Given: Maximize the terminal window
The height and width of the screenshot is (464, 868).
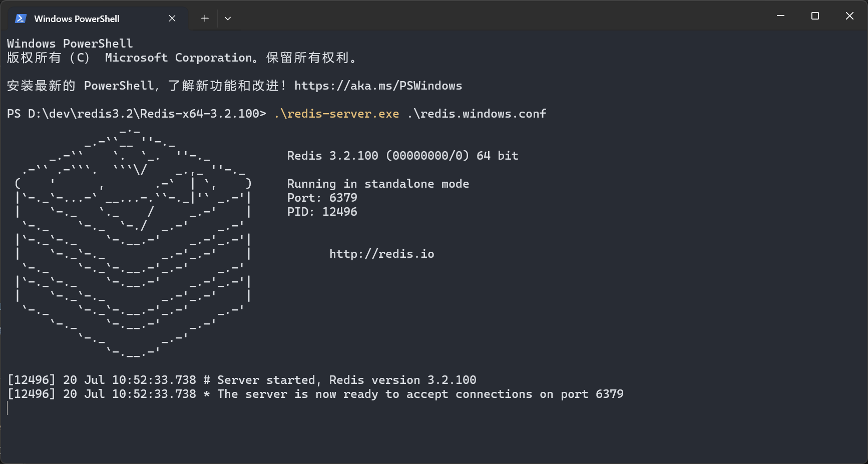Looking at the screenshot, I should 815,16.
